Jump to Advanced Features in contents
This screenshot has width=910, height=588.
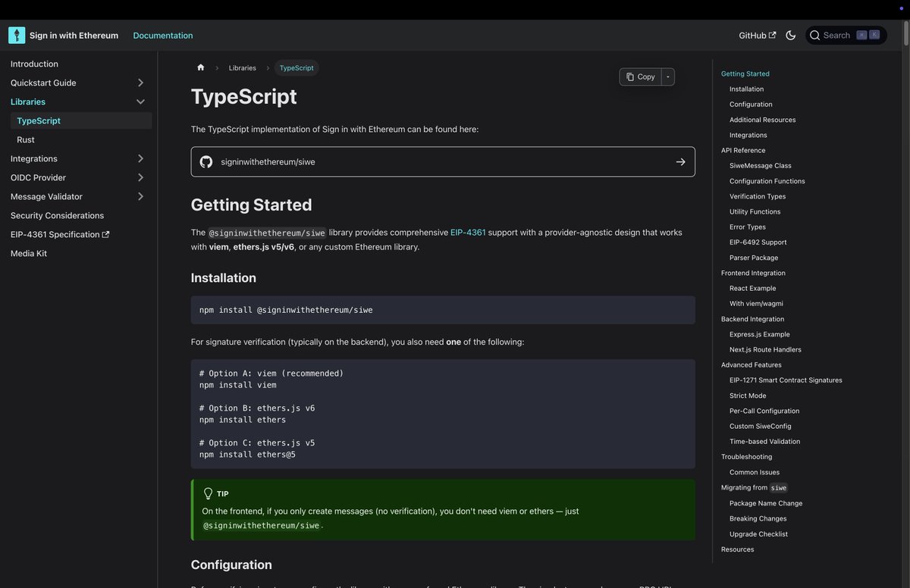click(752, 365)
